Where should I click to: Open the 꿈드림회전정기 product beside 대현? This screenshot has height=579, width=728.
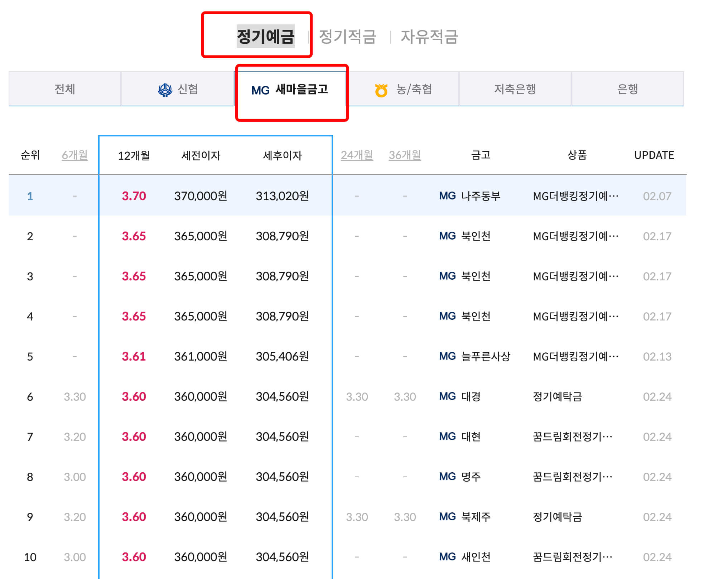[x=573, y=436]
